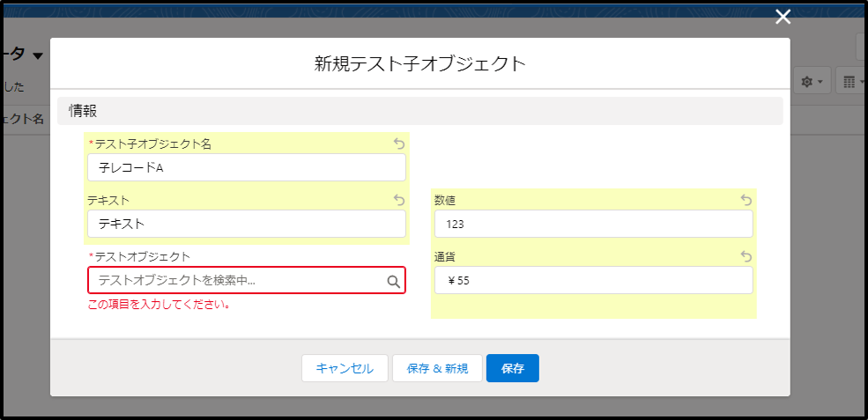This screenshot has height=420, width=868.
Task: Expand the list view selector arrow
Action: tap(38, 56)
